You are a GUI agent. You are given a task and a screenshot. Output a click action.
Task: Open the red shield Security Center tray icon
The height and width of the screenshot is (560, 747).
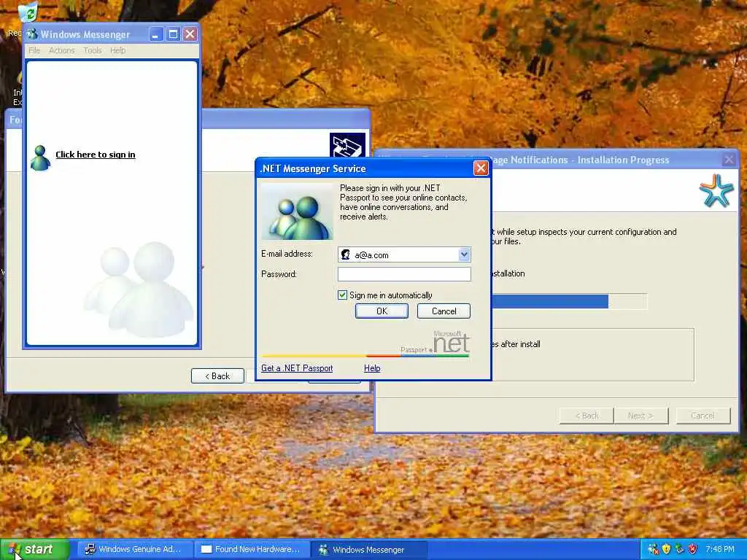[693, 549]
